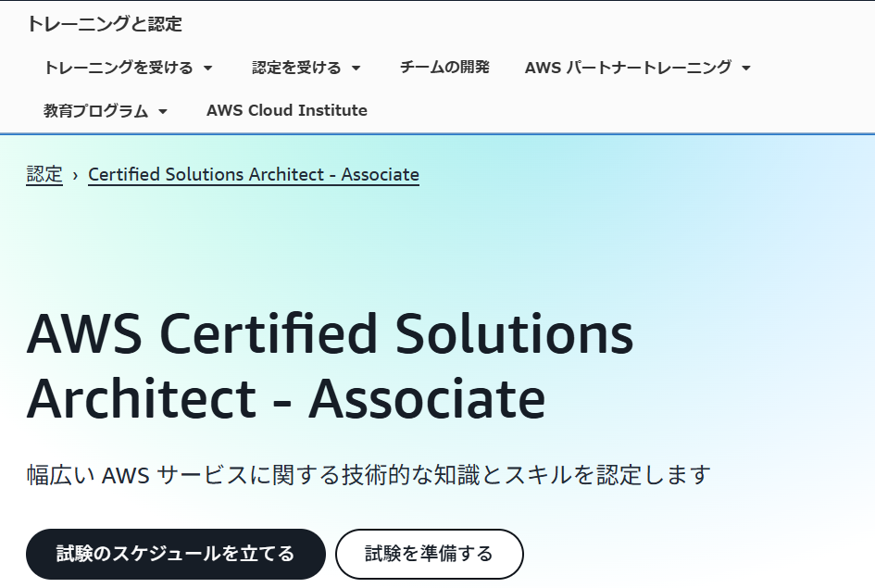
Task: Select the AWS Certified Solutions Architect - Associate heading
Action: (x=331, y=366)
